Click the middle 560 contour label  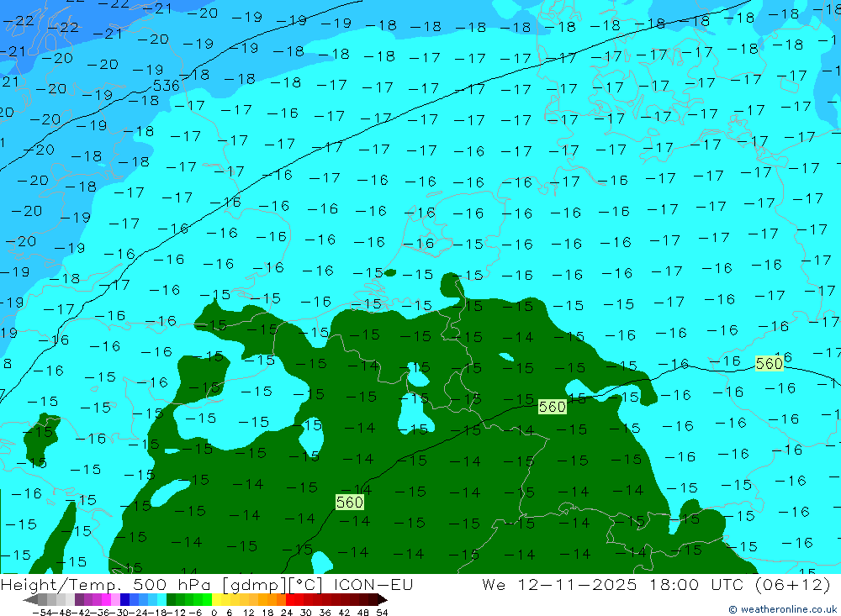[552, 407]
